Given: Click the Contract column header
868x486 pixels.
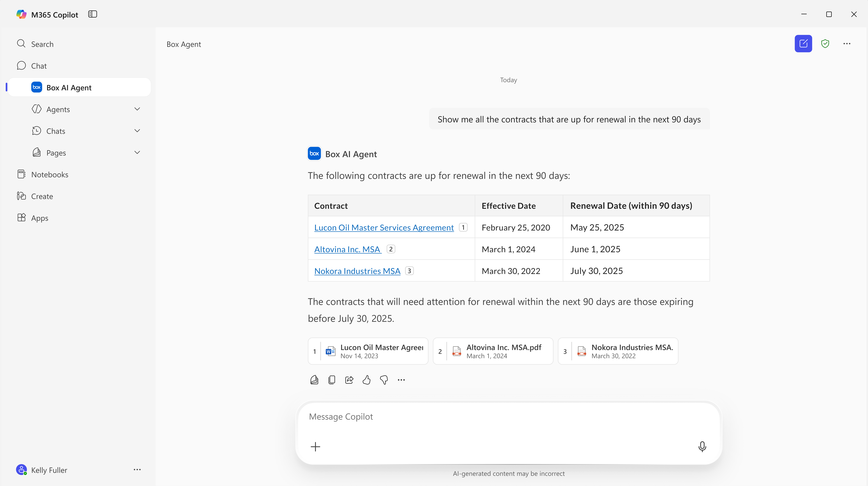Looking at the screenshot, I should point(392,206).
